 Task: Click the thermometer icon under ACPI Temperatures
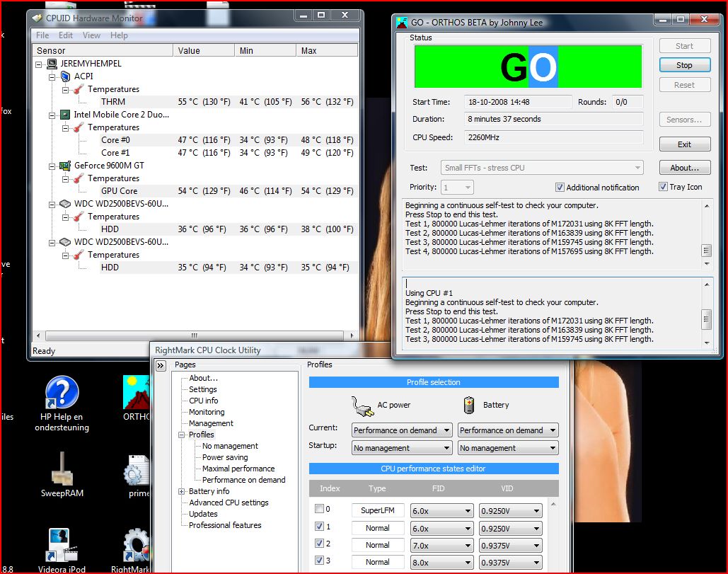coord(79,89)
